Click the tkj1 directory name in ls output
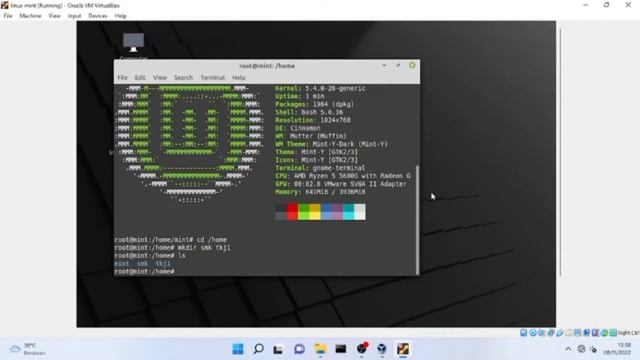The height and width of the screenshot is (360, 640). (x=163, y=264)
